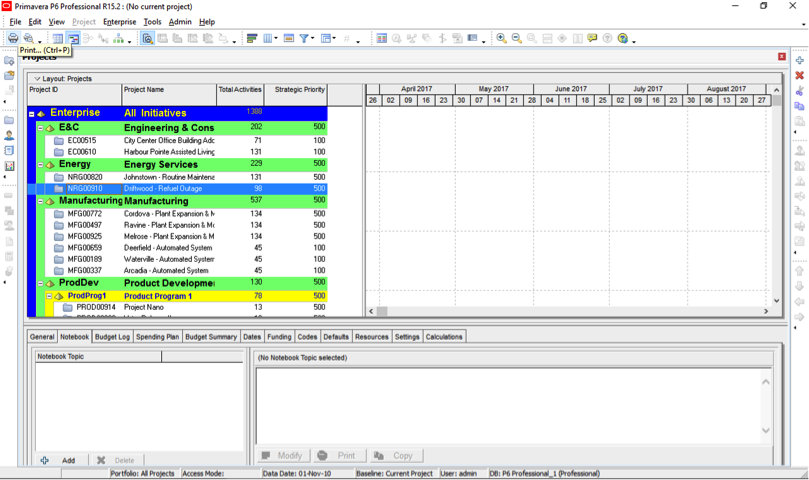This screenshot has width=809, height=480.
Task: Open the Edit menu
Action: pos(35,22)
